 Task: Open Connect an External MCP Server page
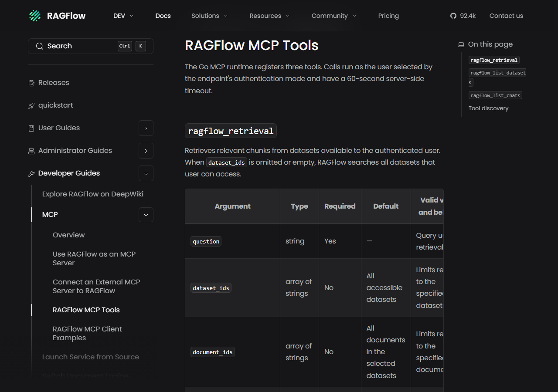click(96, 287)
